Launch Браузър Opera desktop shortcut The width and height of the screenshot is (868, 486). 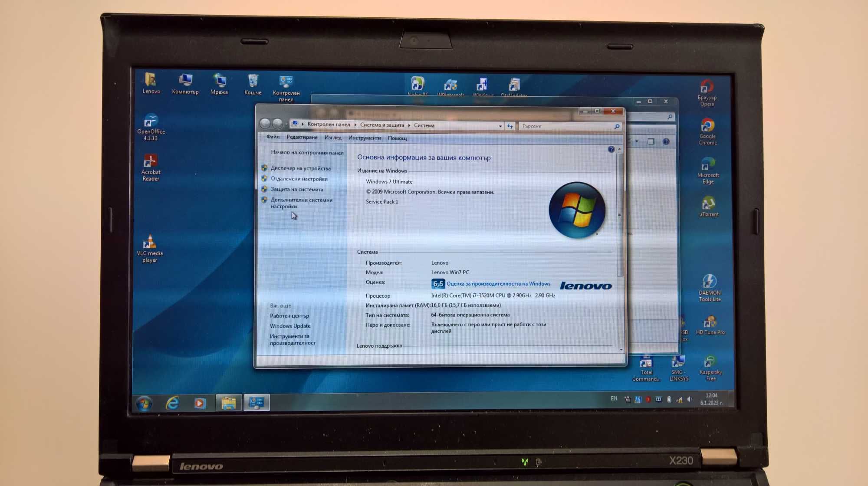(707, 92)
